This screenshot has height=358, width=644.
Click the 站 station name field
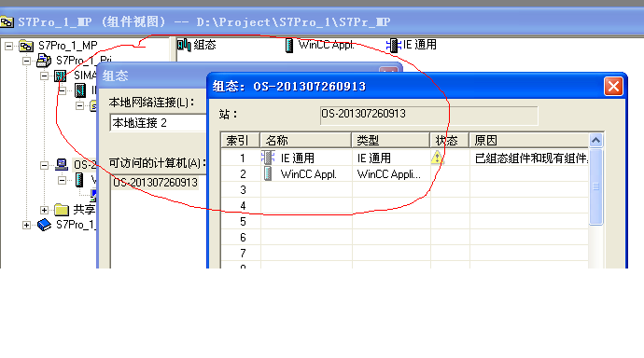[428, 115]
